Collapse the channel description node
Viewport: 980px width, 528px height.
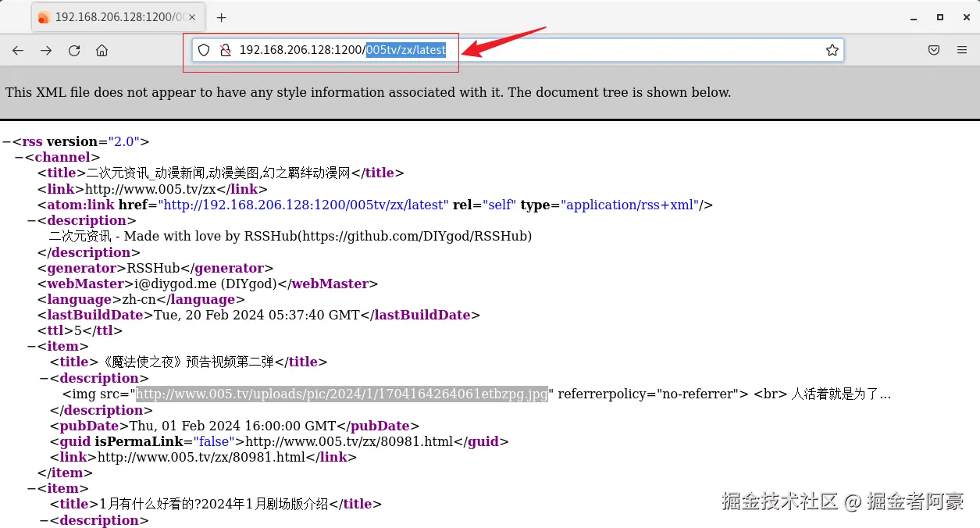coord(31,221)
